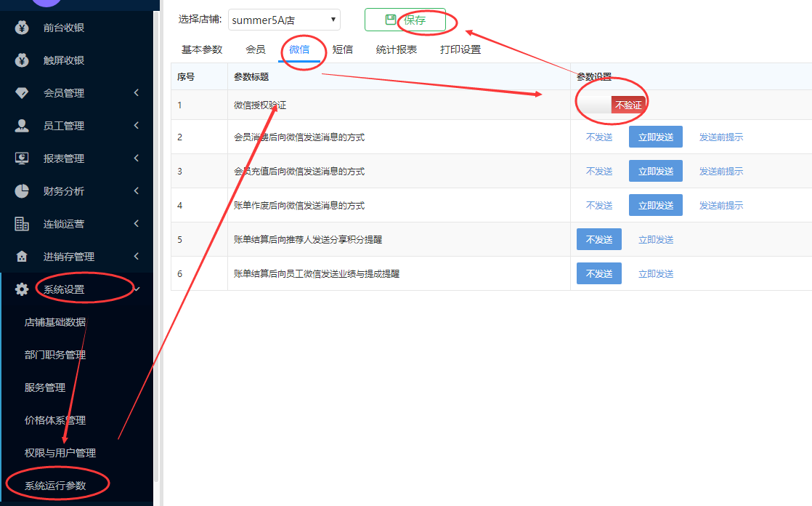Select the 微信 tab
This screenshot has width=812, height=506.
[299, 49]
